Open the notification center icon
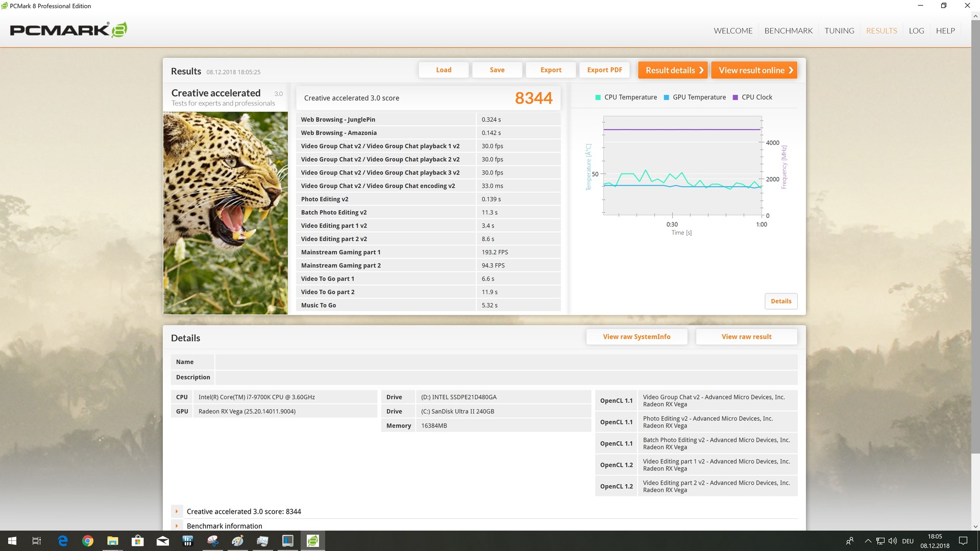The image size is (980, 551). tap(963, 541)
